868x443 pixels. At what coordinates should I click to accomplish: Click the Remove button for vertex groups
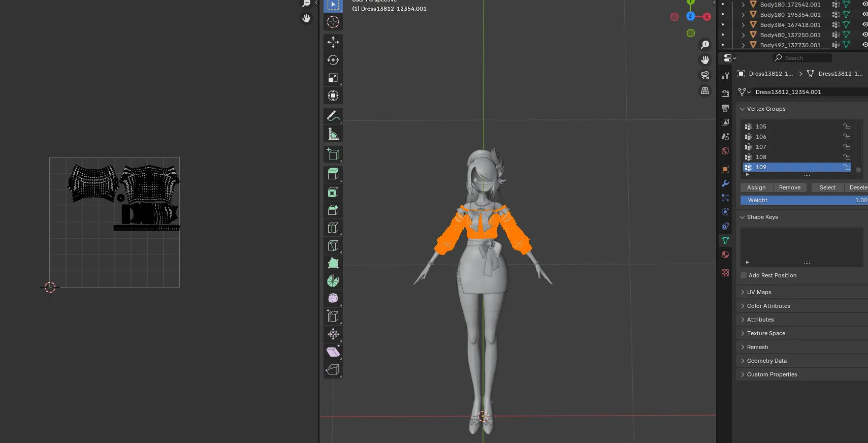[x=790, y=187]
